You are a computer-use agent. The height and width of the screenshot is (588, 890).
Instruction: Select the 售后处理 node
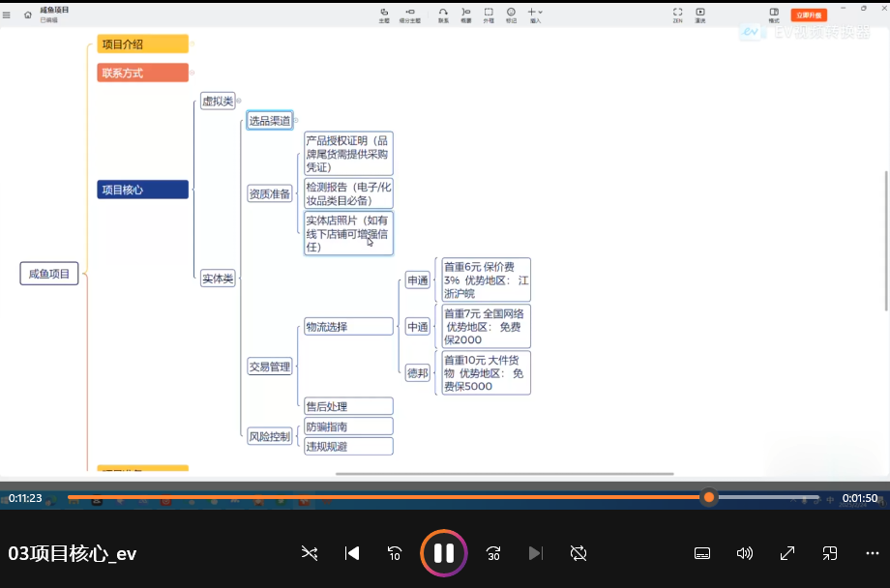point(348,406)
